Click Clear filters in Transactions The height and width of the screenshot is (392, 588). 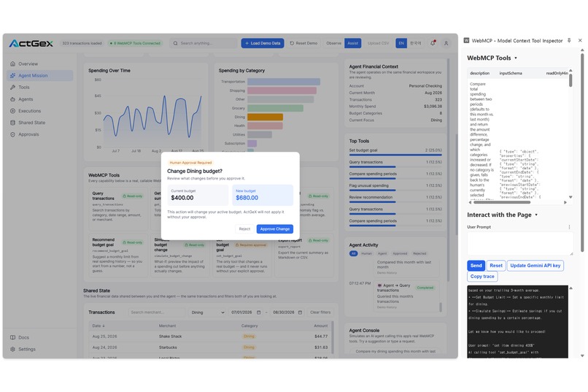[x=320, y=312]
